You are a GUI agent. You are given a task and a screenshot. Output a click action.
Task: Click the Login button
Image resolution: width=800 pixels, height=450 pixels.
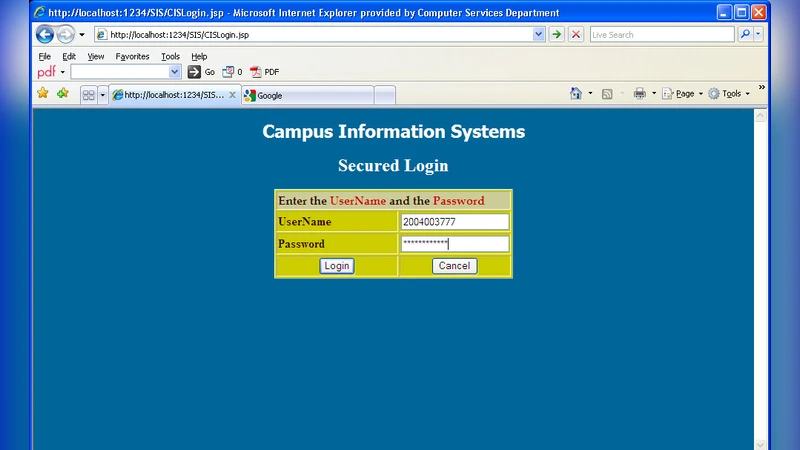(x=337, y=266)
